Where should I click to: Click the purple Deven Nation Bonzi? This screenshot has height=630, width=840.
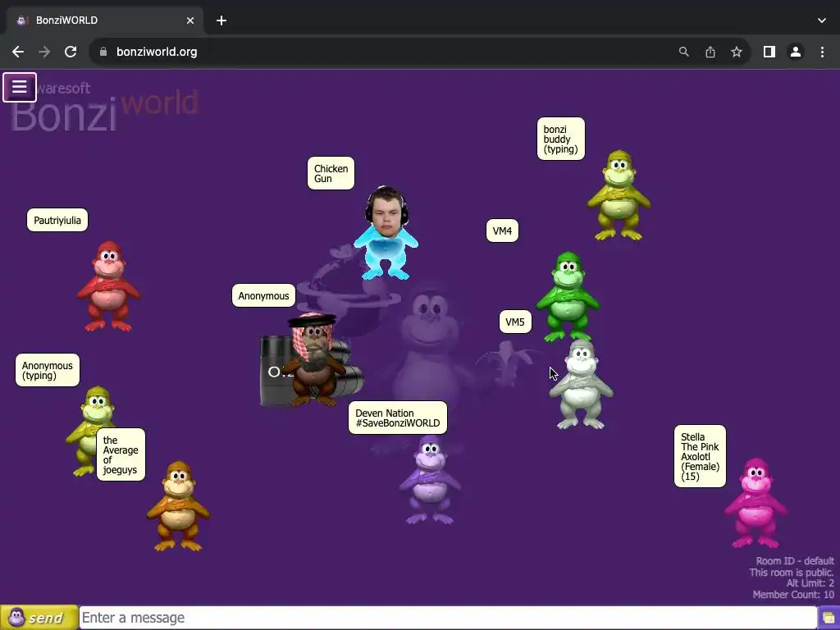430,480
